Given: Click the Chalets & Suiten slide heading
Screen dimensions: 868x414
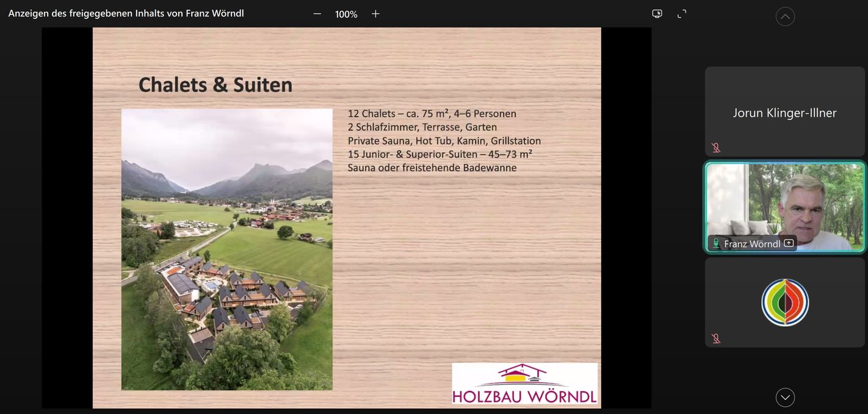Looking at the screenshot, I should coord(215,85).
